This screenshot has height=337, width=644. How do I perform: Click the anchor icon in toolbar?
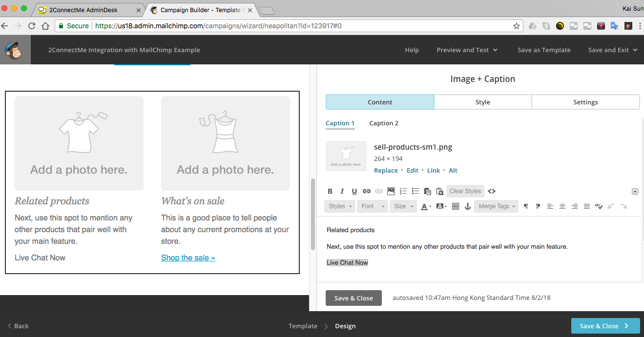pos(467,206)
